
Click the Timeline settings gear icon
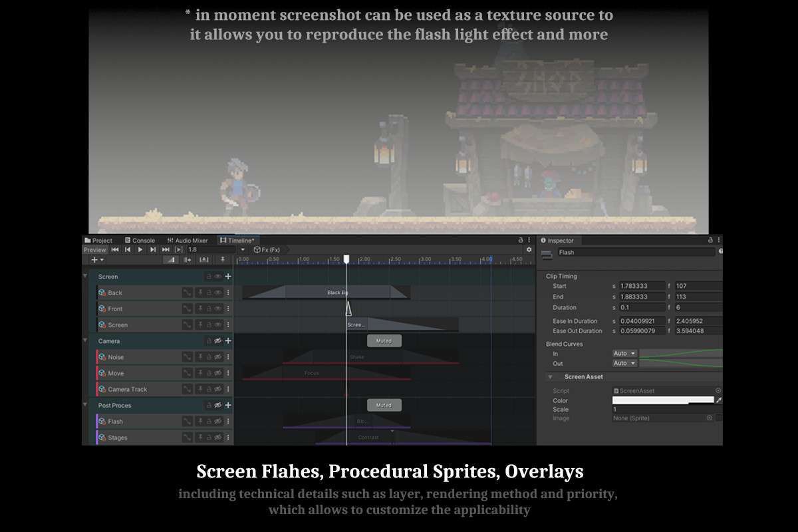[x=529, y=249]
